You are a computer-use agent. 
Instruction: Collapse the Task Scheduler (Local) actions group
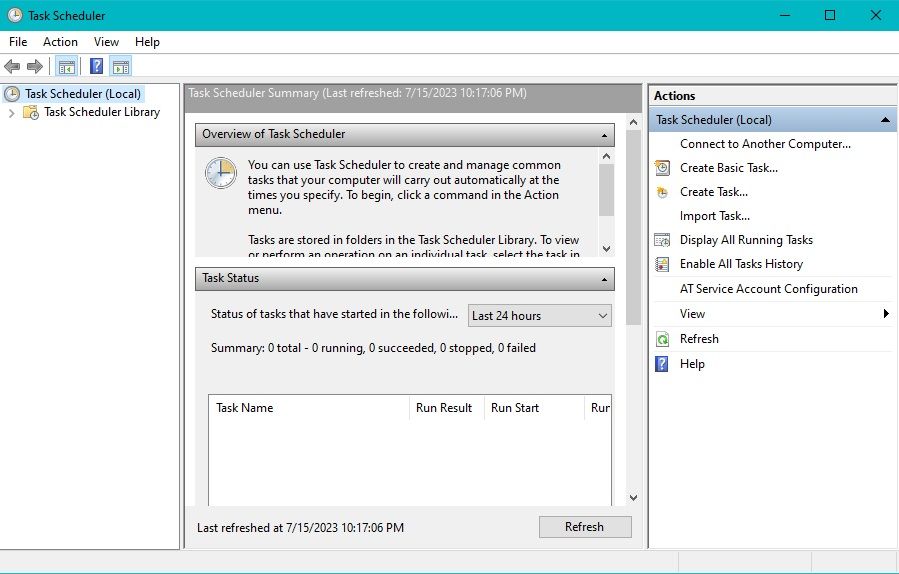[x=885, y=120]
